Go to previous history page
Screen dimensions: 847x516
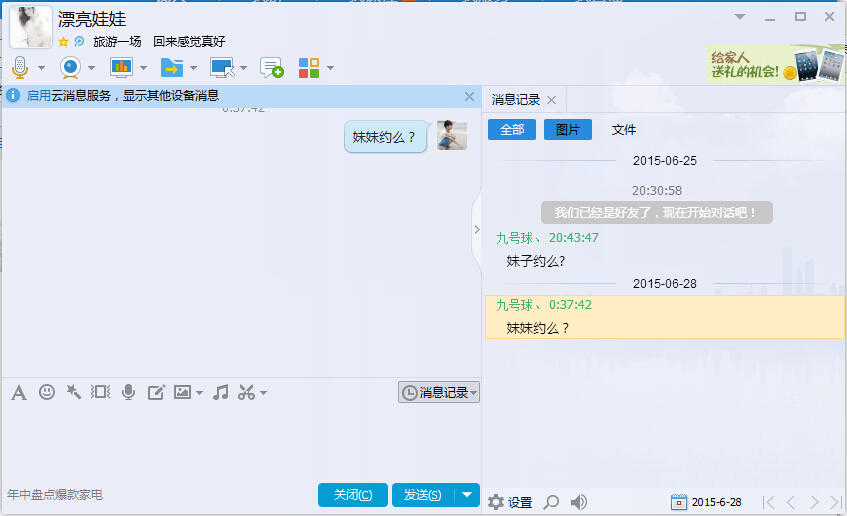(x=791, y=503)
